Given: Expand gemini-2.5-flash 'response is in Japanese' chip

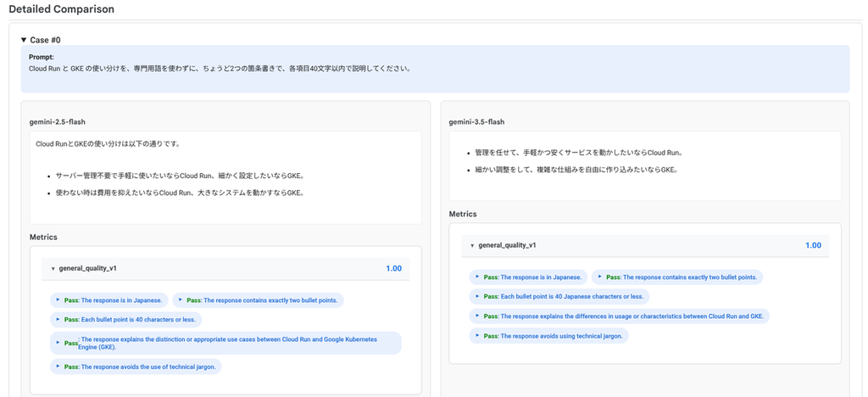Looking at the screenshot, I should coord(108,300).
